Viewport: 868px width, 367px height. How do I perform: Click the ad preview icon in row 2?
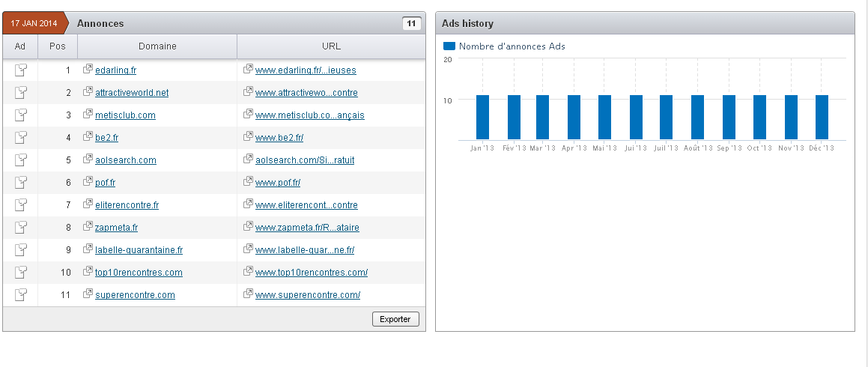pos(20,92)
